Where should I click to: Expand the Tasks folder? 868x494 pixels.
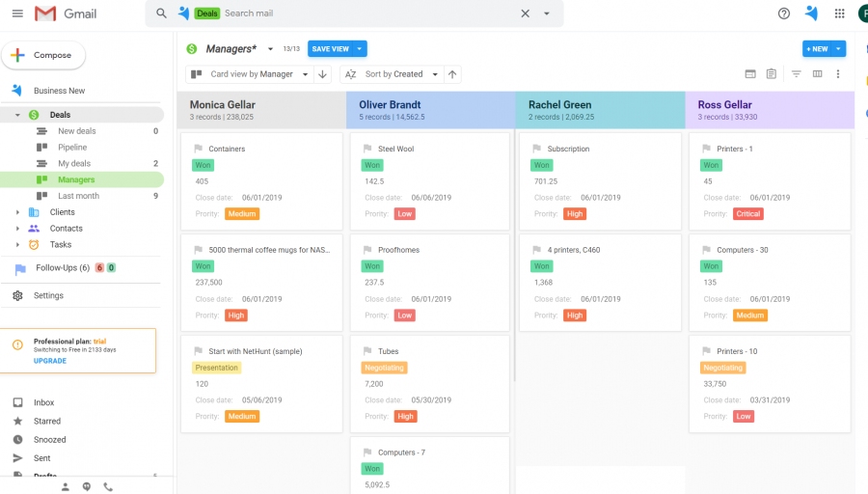(17, 244)
